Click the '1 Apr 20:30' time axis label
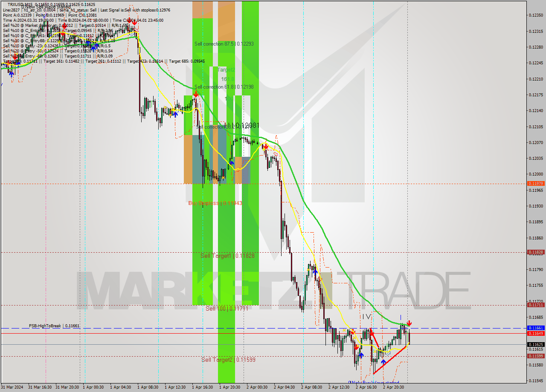The height and width of the screenshot is (392, 546). point(231,387)
